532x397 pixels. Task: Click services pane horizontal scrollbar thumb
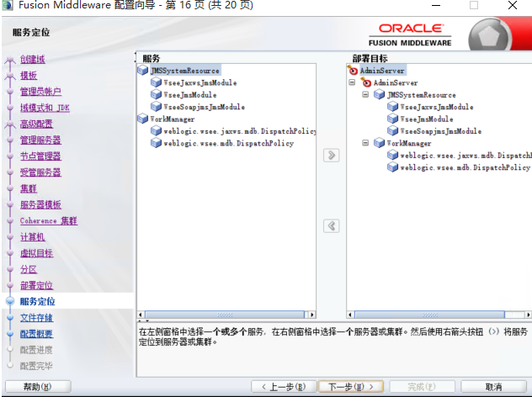(x=224, y=315)
